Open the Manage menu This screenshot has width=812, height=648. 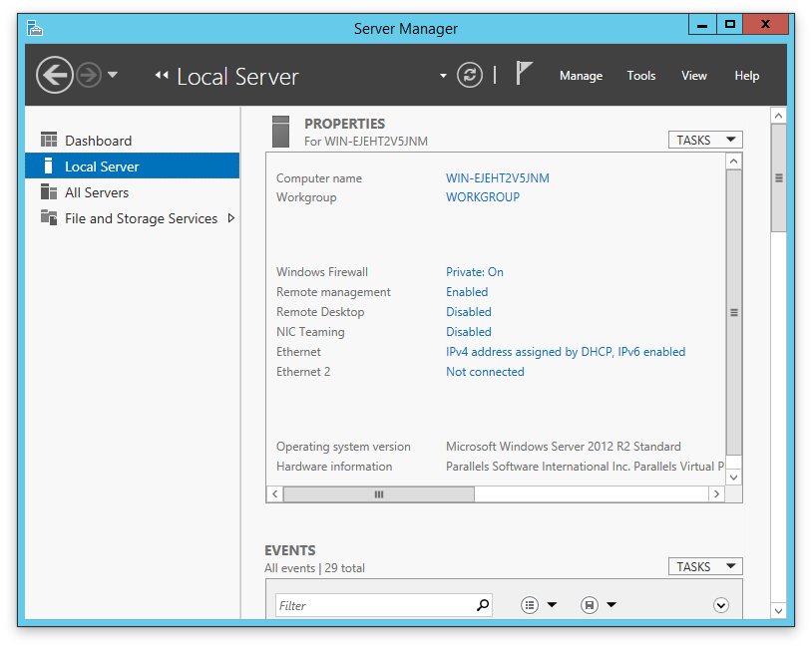(581, 75)
